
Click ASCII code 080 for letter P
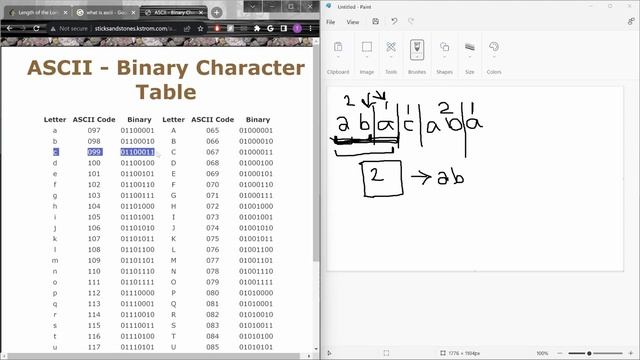point(213,293)
